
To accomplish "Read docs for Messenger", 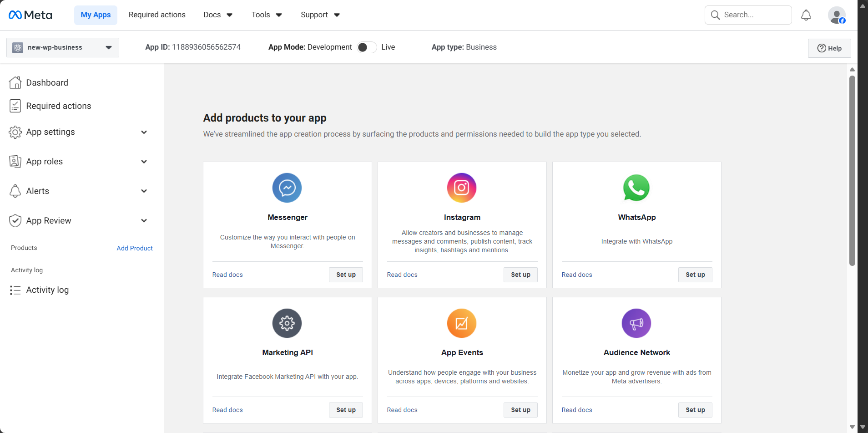I will pyautogui.click(x=227, y=275).
